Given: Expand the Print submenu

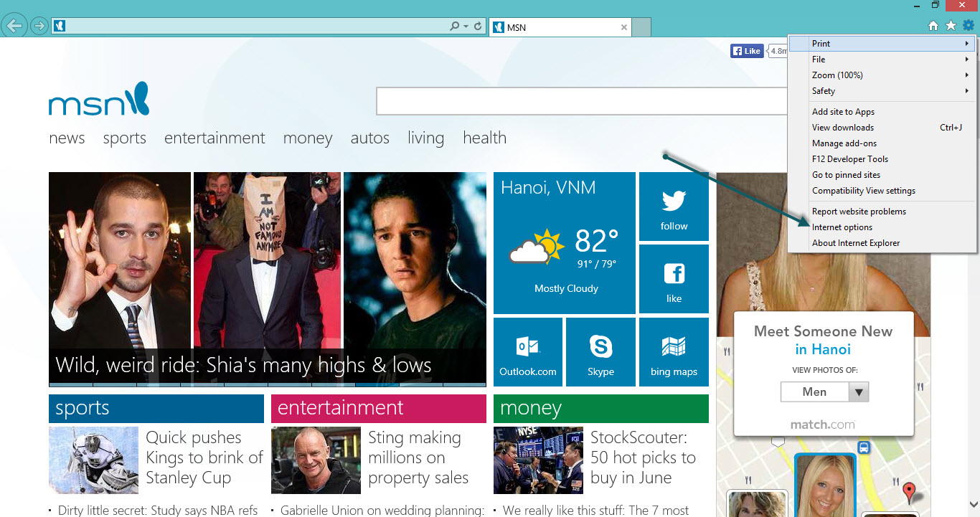Looking at the screenshot, I should [882, 44].
